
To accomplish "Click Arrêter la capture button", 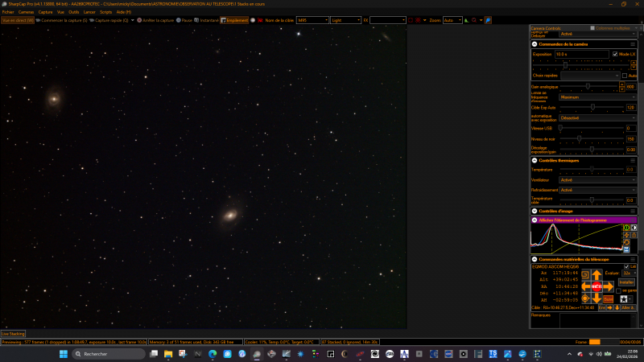I will point(155,20).
